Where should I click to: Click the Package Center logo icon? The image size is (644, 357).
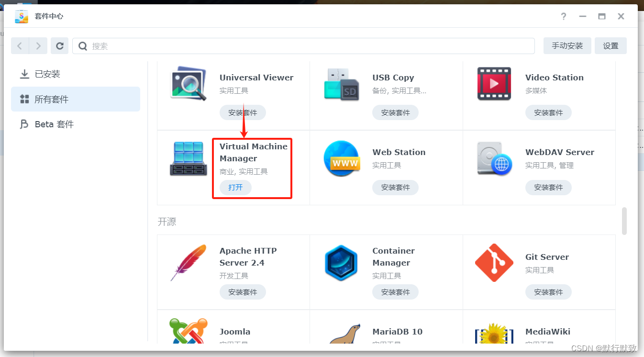(22, 16)
